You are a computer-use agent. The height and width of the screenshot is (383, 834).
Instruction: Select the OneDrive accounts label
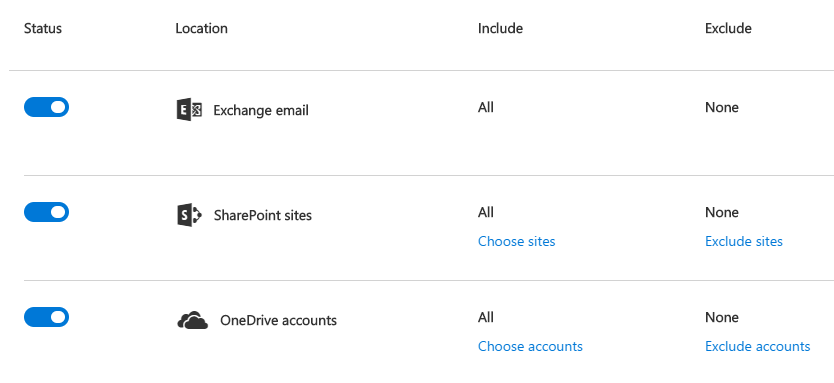[x=279, y=321]
